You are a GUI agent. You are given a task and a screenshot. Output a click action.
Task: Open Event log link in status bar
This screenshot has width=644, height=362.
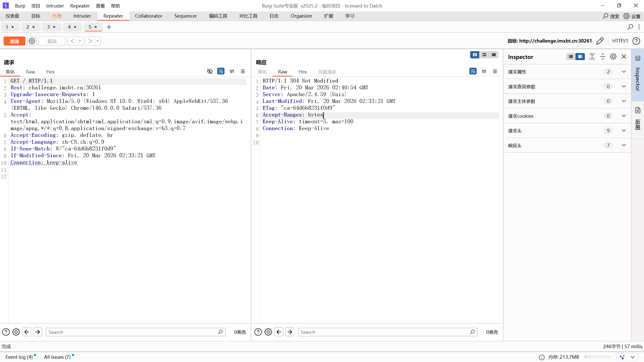(x=19, y=357)
